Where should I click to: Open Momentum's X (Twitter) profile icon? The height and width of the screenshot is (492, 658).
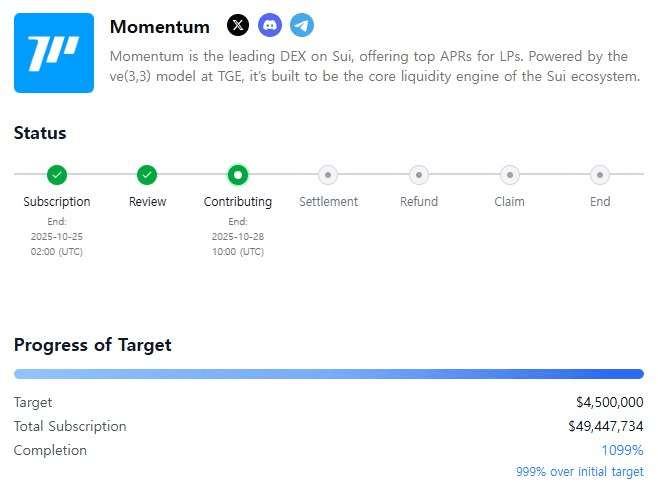pos(238,26)
